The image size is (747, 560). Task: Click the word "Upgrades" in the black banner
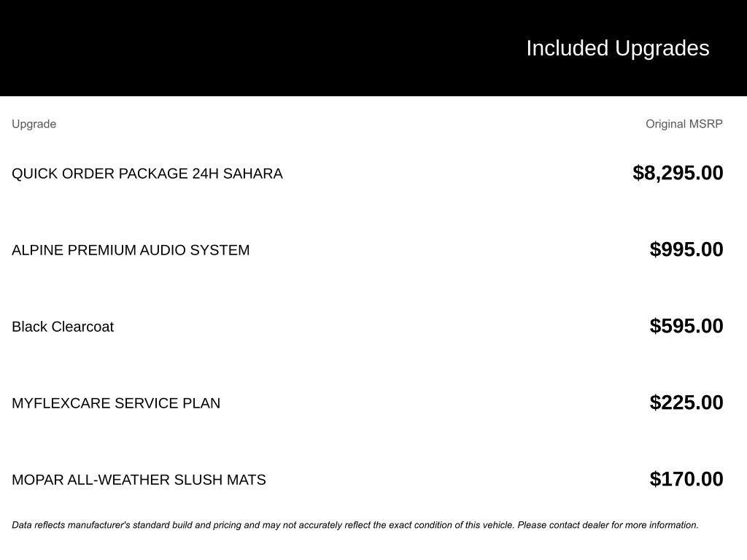662,48
